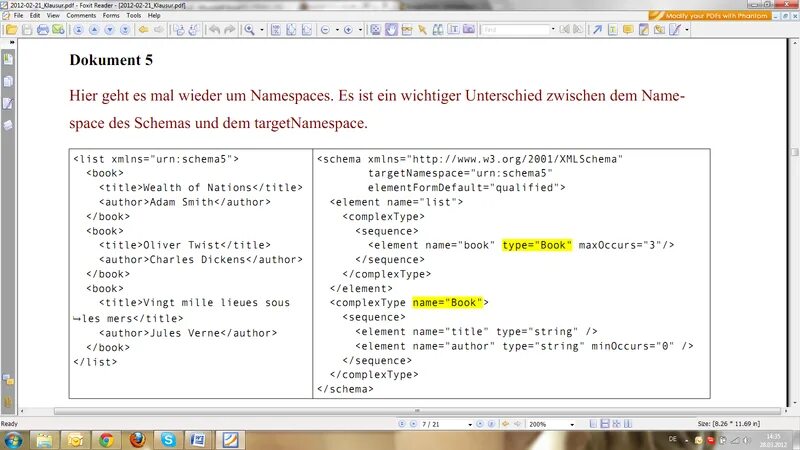The image size is (800, 450).
Task: Open the zoom tool dropdown arrow
Action: click(262, 30)
